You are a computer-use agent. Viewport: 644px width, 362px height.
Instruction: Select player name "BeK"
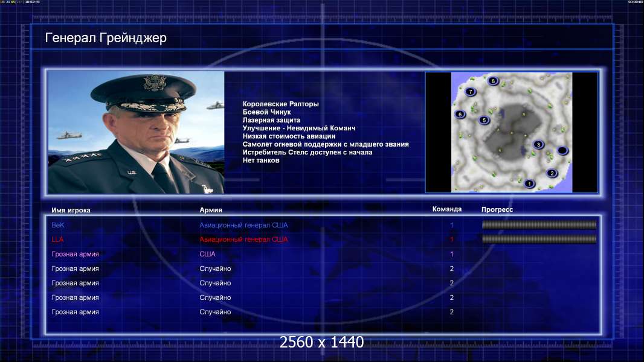pyautogui.click(x=58, y=225)
